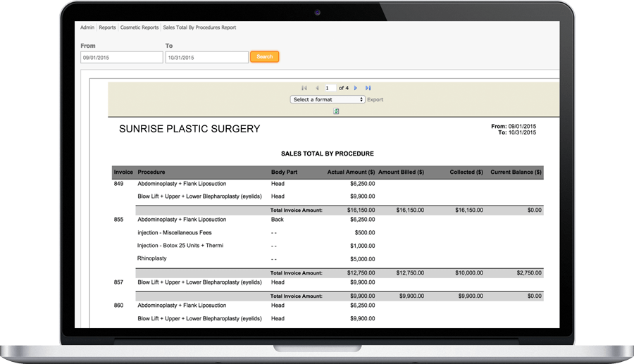
Task: Click the current page number box
Action: point(330,88)
